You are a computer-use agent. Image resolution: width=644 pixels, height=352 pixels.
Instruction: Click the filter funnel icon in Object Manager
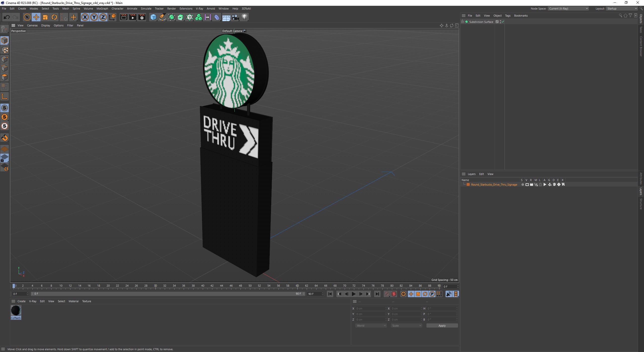point(630,16)
